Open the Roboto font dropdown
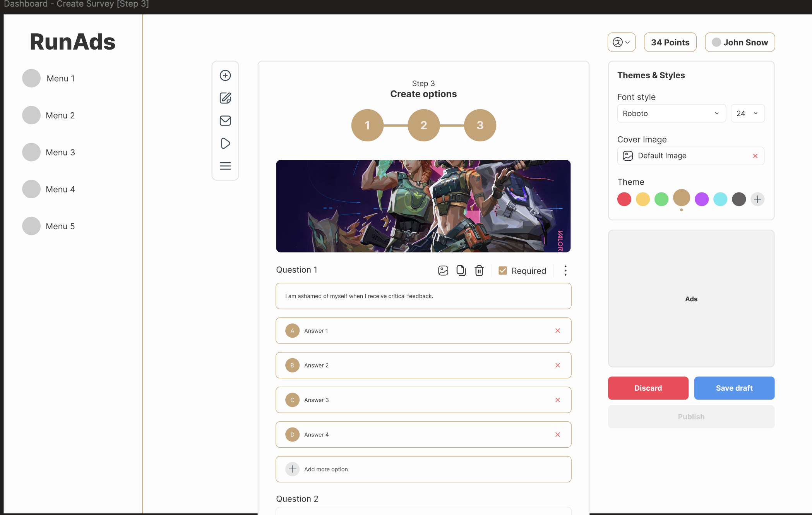The height and width of the screenshot is (515, 812). click(672, 113)
